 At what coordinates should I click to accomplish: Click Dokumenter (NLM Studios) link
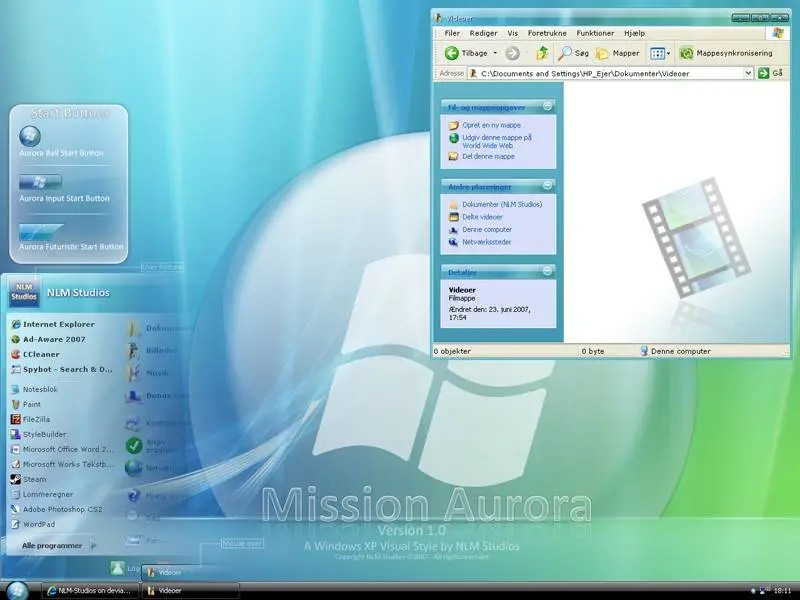coord(502,204)
